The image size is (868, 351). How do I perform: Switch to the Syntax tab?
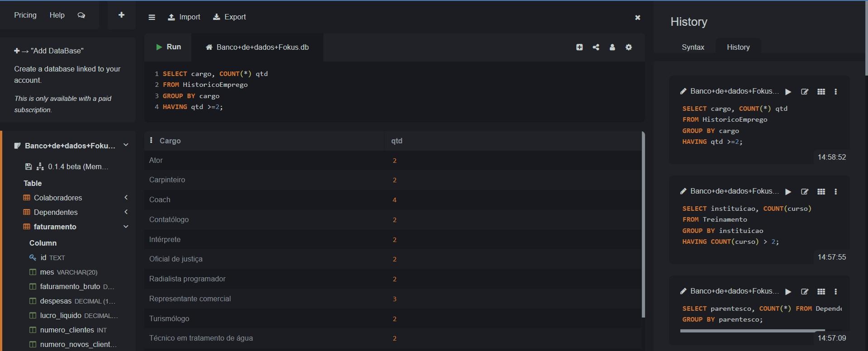point(693,47)
